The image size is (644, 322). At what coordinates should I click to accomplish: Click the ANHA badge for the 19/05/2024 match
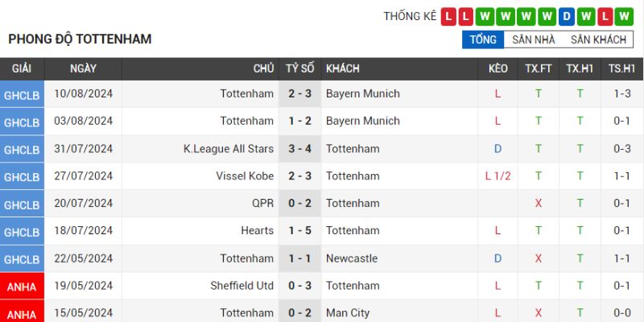click(22, 287)
